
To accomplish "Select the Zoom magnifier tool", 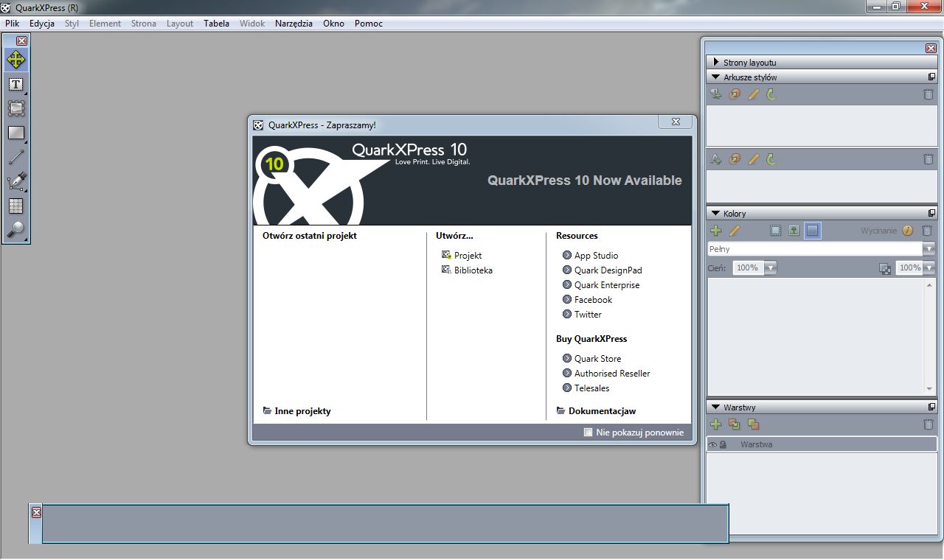I will point(16,230).
